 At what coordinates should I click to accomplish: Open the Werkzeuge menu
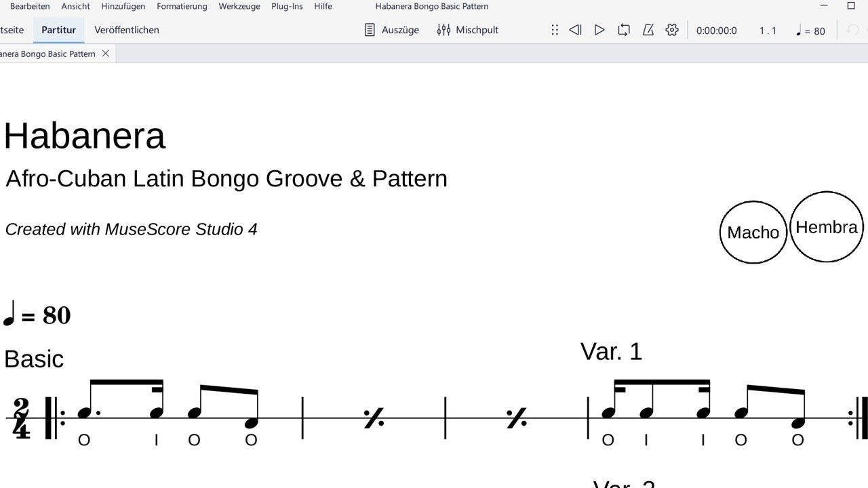coord(239,6)
